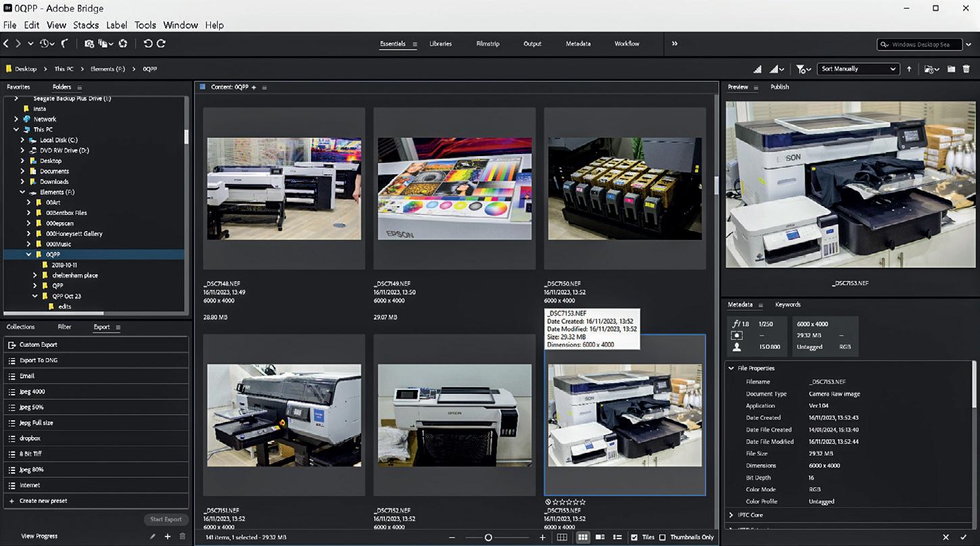Screen dimensions: 980x546
Task: Click Create new preset
Action: (43, 501)
